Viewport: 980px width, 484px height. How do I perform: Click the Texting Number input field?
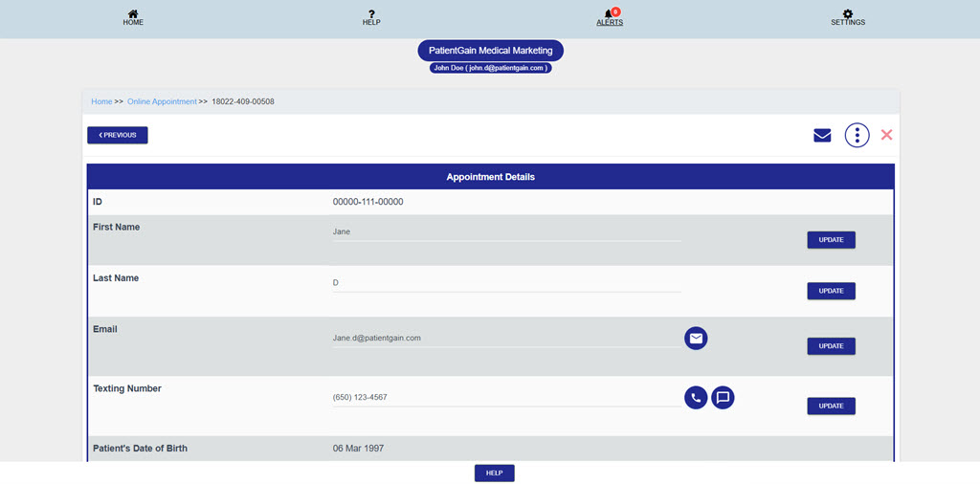[506, 397]
